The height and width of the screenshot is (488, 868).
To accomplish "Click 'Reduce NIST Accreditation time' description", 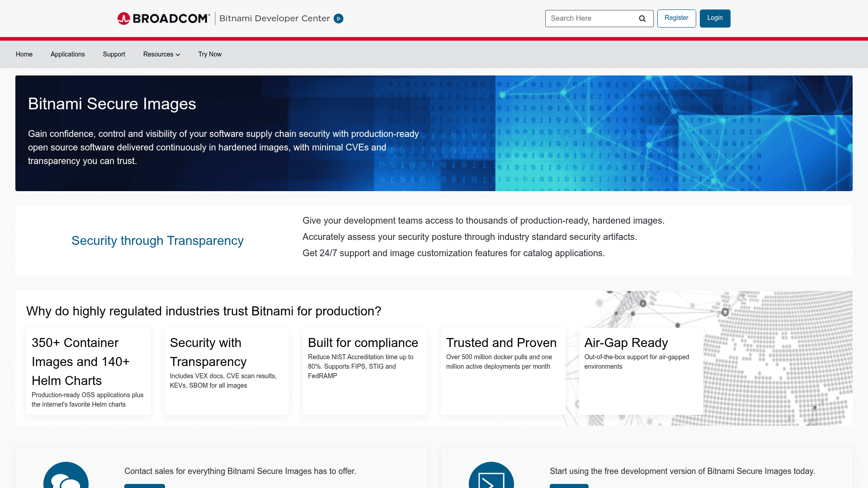I will [x=360, y=366].
